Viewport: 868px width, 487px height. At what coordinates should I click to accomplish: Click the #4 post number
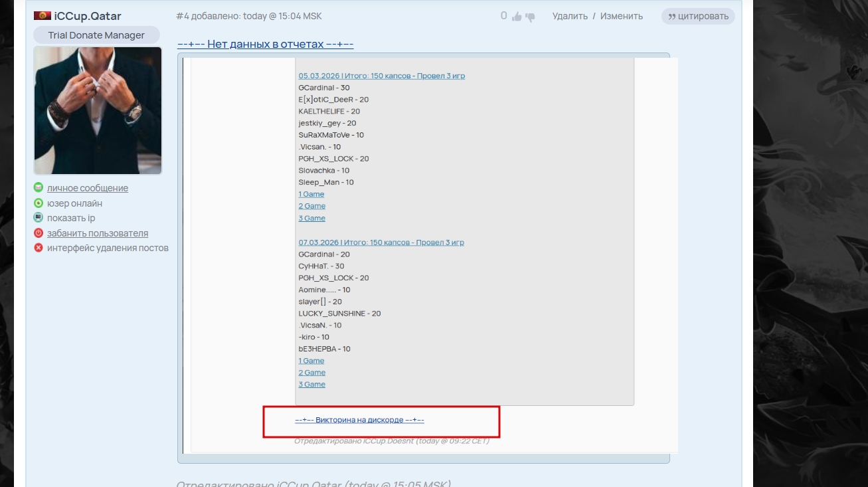coord(183,16)
